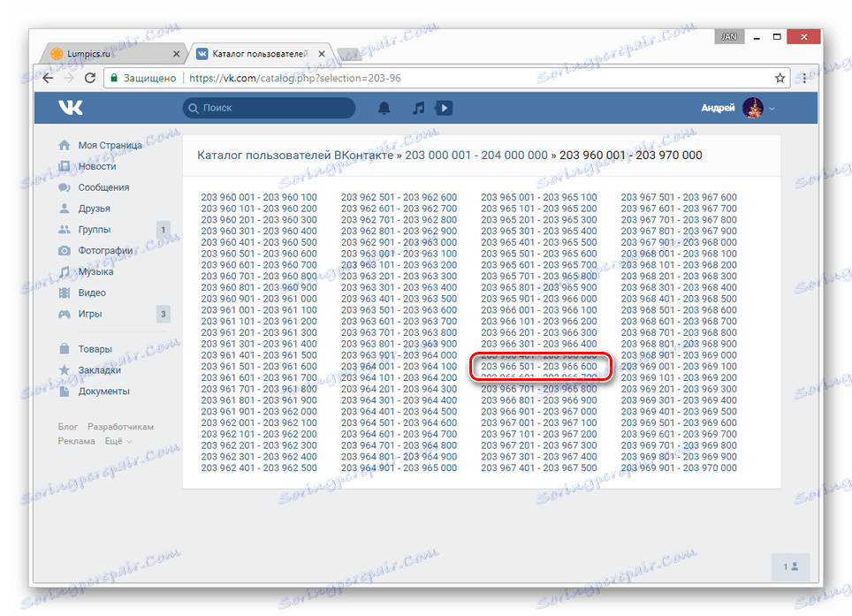Open range 203 964 901 - 203 965 000

(x=399, y=468)
